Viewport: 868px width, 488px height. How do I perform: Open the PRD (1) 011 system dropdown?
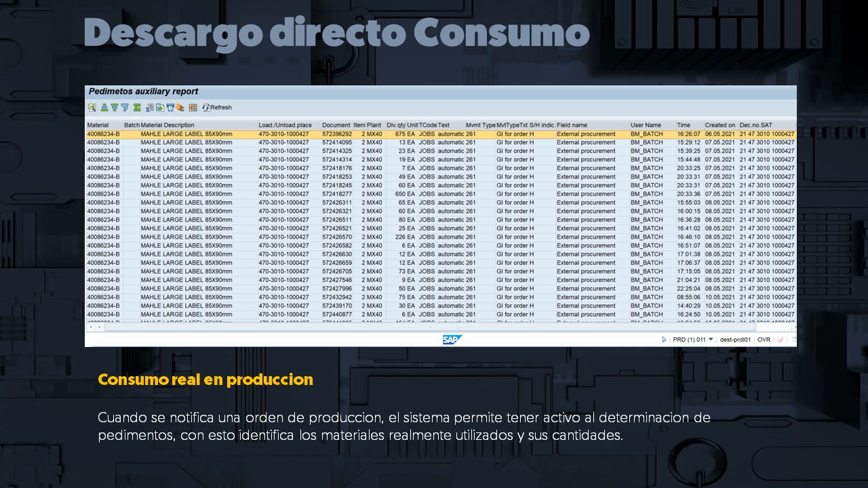pyautogui.click(x=710, y=340)
